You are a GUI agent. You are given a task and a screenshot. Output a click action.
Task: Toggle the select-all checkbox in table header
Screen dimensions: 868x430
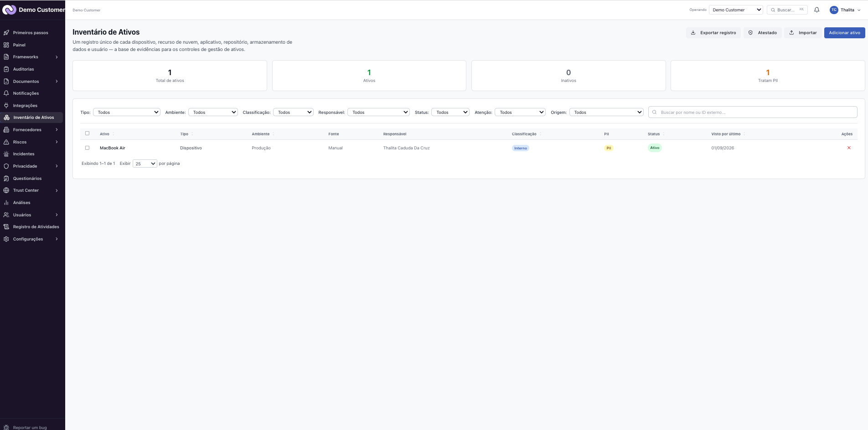click(87, 133)
